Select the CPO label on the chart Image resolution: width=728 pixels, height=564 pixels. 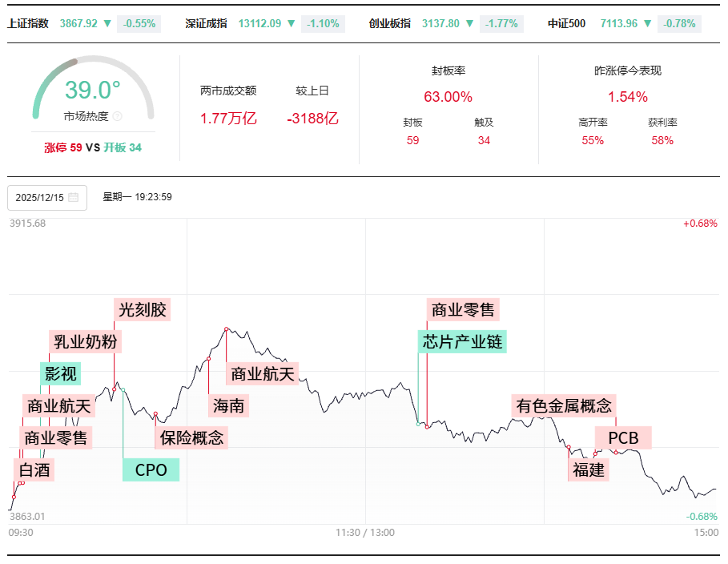click(x=151, y=469)
